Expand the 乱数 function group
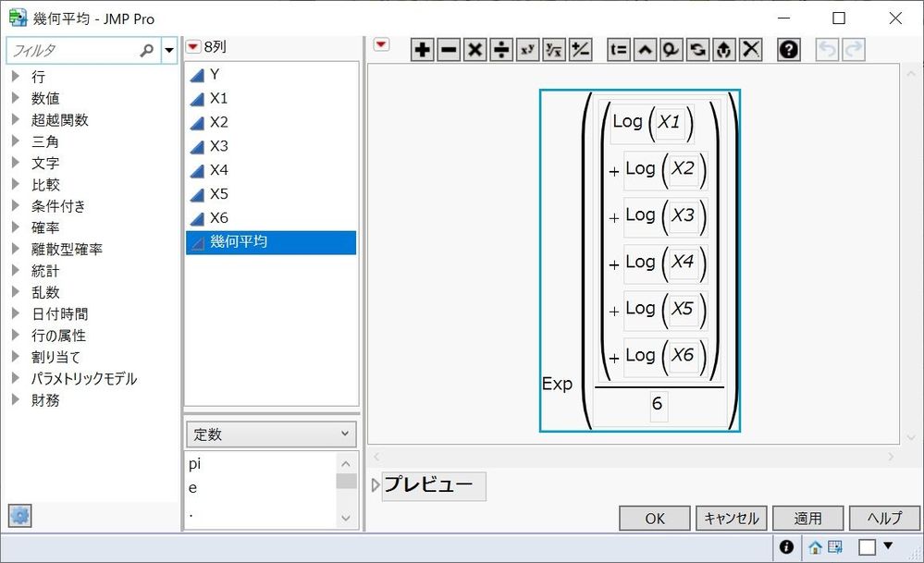Image resolution: width=924 pixels, height=563 pixels. (16, 292)
